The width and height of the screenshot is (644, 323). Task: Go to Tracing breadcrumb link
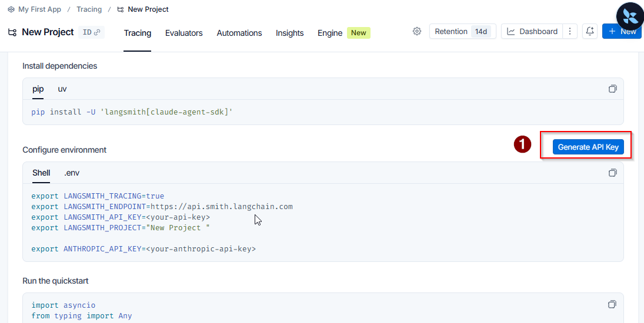click(89, 9)
